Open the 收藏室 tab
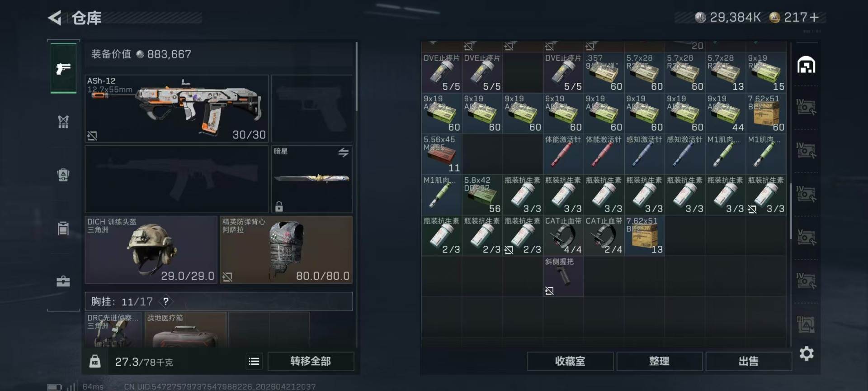This screenshot has width=868, height=391. pos(570,361)
